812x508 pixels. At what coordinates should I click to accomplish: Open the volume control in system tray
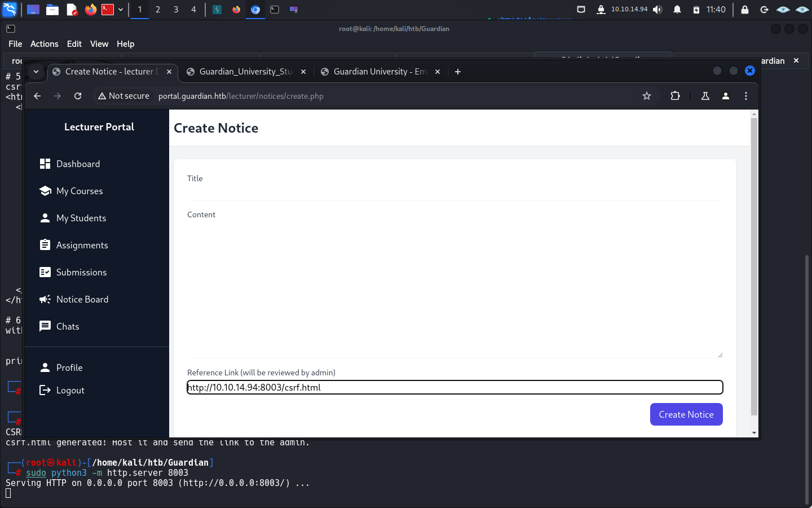click(657, 10)
